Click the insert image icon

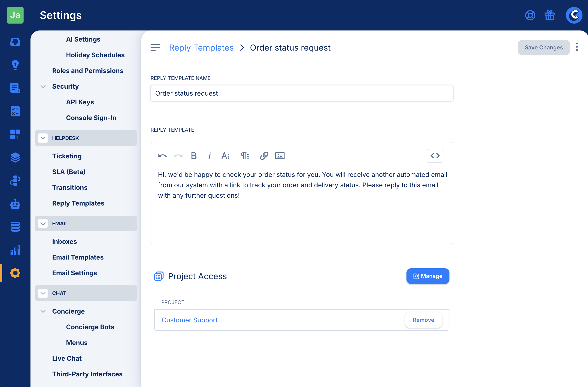coord(280,156)
